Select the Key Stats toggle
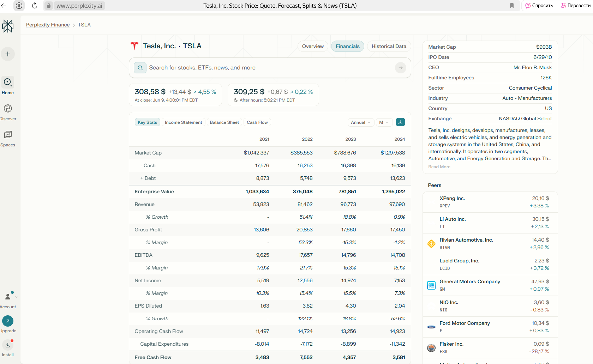 pos(148,122)
